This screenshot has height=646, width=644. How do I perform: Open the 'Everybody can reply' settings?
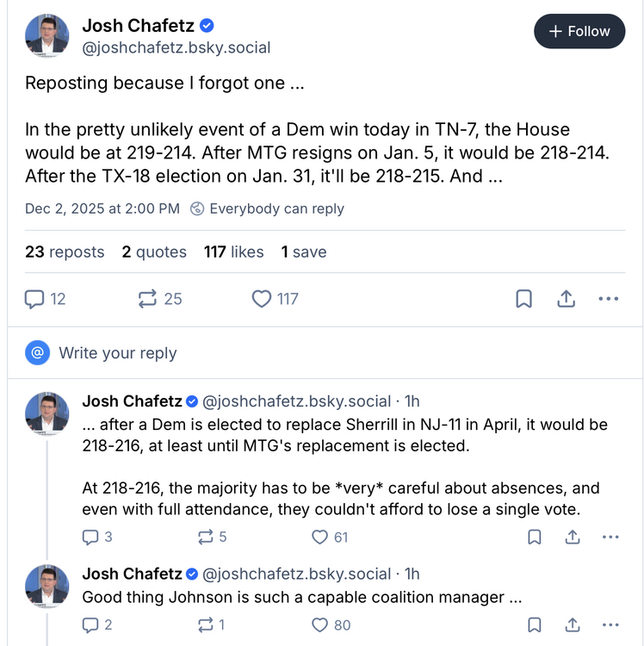click(x=267, y=208)
